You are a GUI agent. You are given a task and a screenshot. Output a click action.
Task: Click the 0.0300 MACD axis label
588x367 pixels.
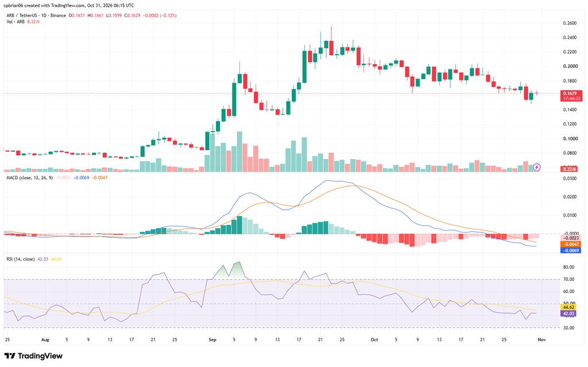point(570,179)
